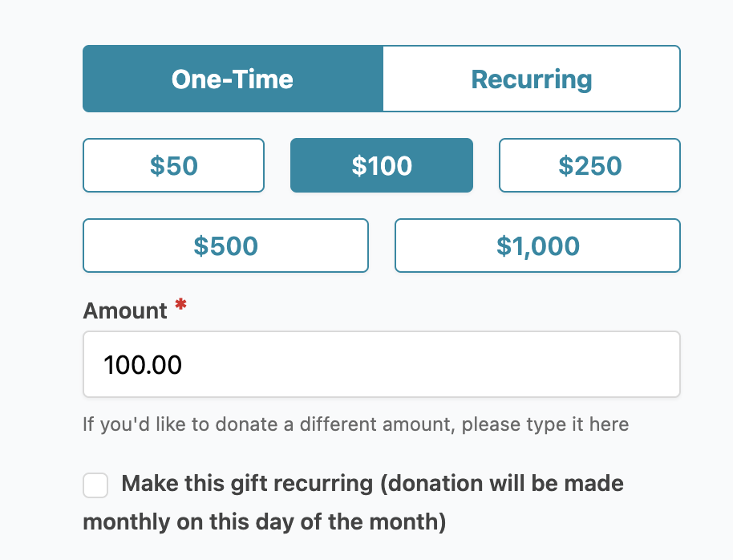The image size is (733, 560).
Task: Click the 'Amount' field label
Action: click(x=125, y=310)
